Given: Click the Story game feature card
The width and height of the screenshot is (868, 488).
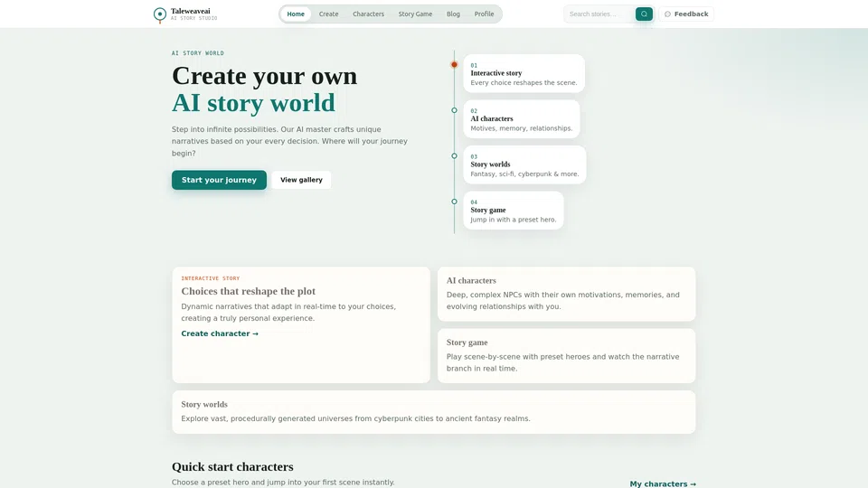Looking at the screenshot, I should pos(566,356).
